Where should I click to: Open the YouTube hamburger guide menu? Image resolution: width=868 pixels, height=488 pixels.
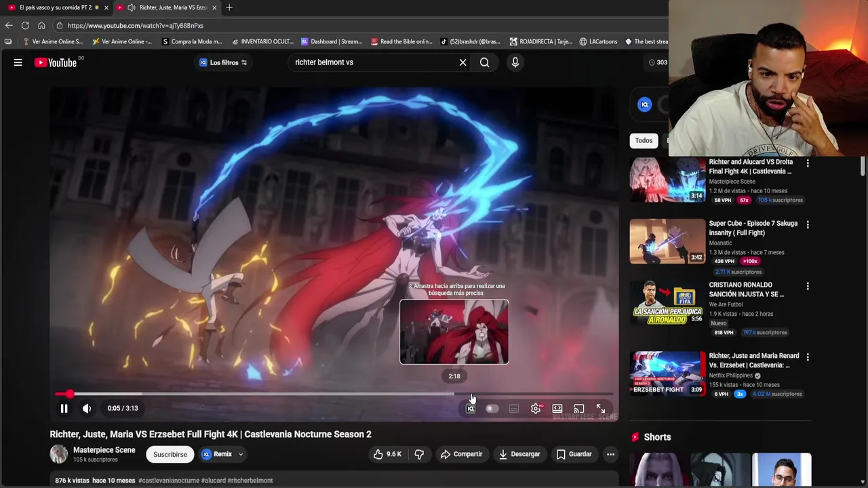coord(18,62)
